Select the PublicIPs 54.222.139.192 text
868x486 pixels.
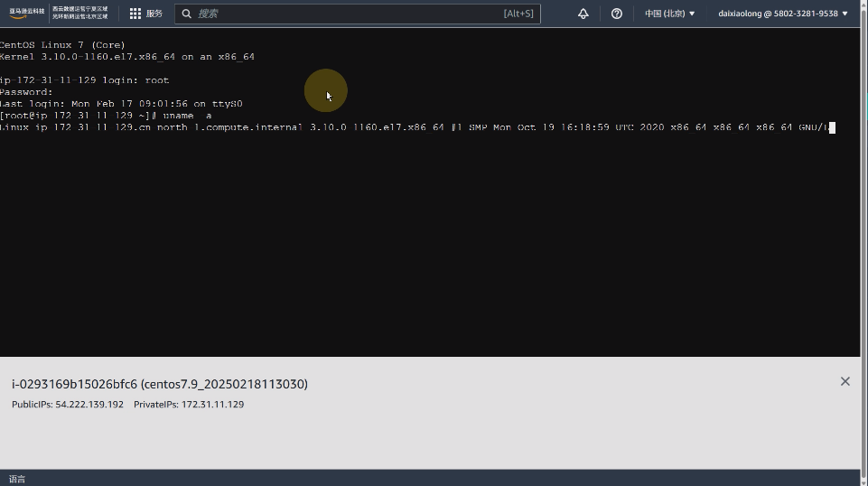[68, 405]
